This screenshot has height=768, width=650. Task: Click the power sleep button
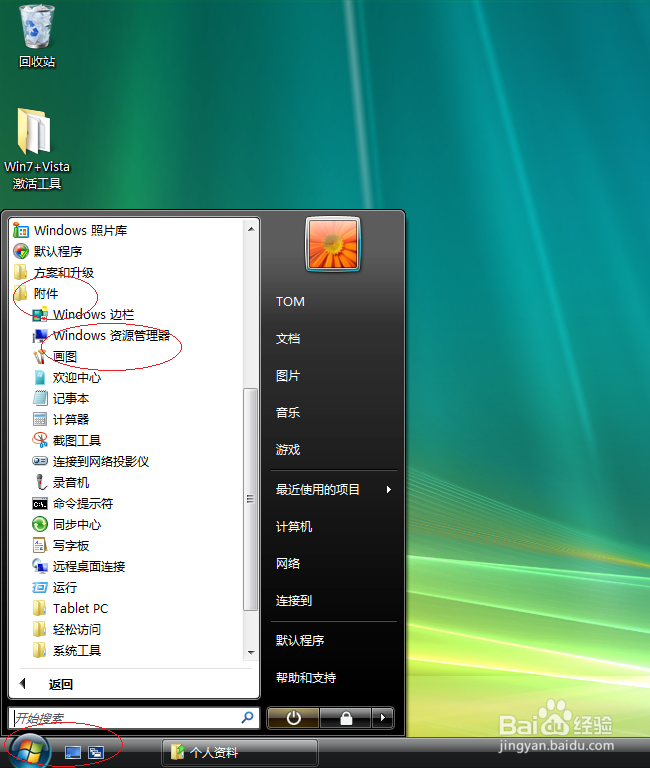[293, 718]
